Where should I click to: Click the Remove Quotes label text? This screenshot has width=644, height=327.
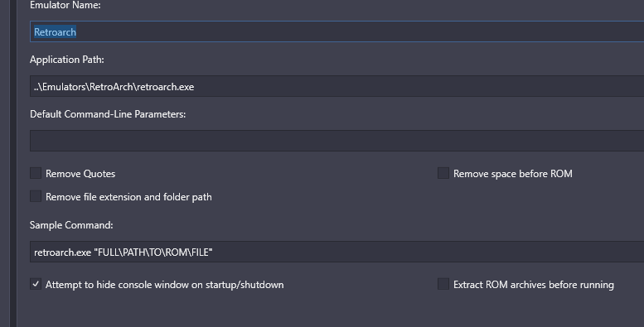[80, 174]
